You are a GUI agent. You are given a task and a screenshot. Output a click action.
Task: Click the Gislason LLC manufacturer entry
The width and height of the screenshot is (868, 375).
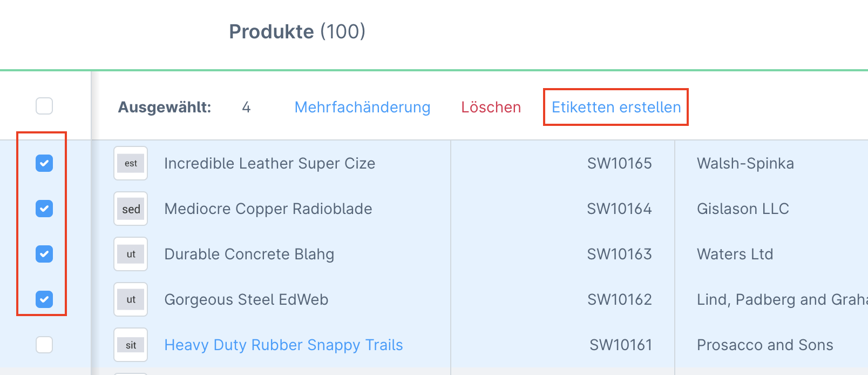pos(743,209)
